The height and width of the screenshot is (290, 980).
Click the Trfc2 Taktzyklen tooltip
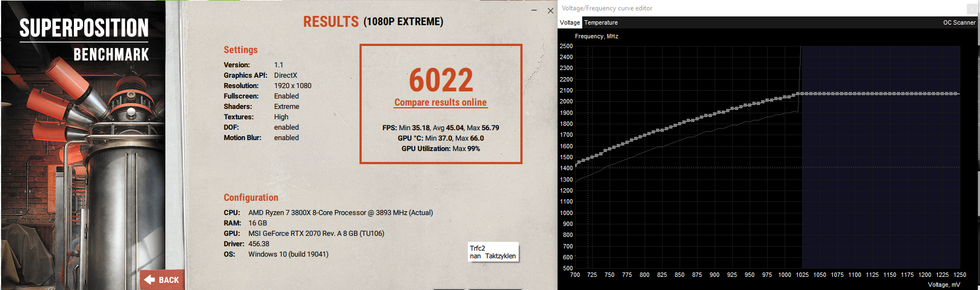click(x=493, y=252)
